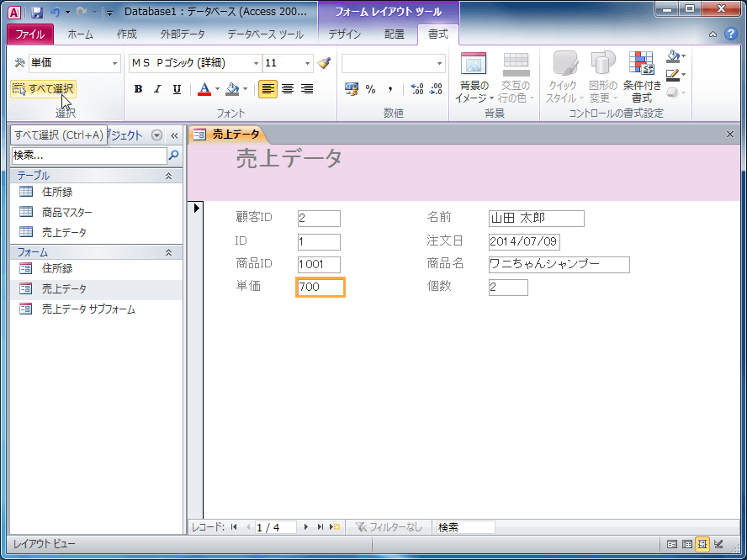Collapse the フォーム group
This screenshot has height=560, width=747.
(168, 252)
